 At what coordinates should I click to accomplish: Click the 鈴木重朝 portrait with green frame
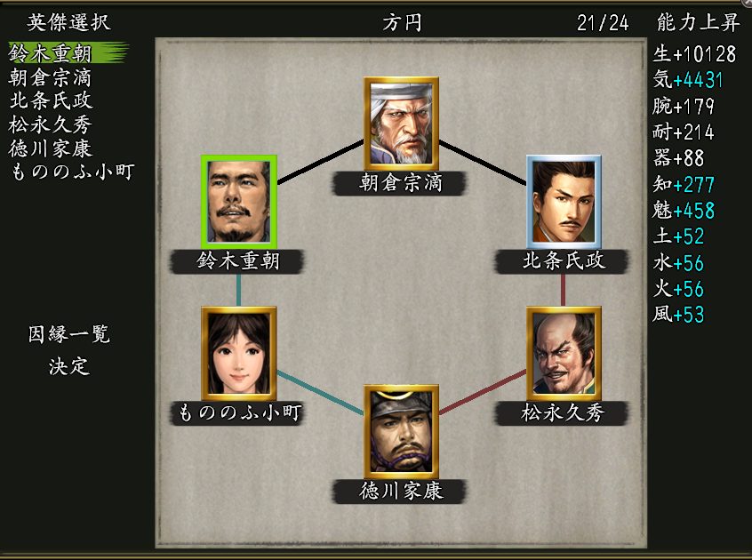pos(239,201)
